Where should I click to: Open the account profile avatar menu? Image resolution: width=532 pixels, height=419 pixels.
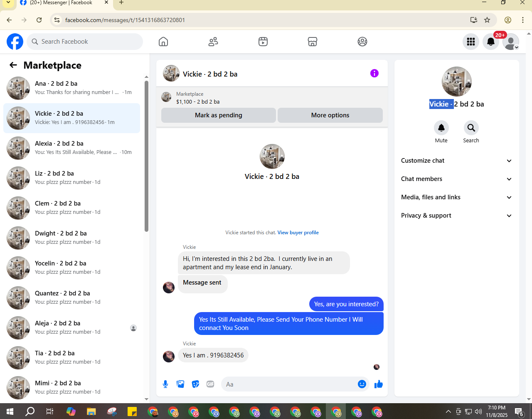pyautogui.click(x=511, y=42)
